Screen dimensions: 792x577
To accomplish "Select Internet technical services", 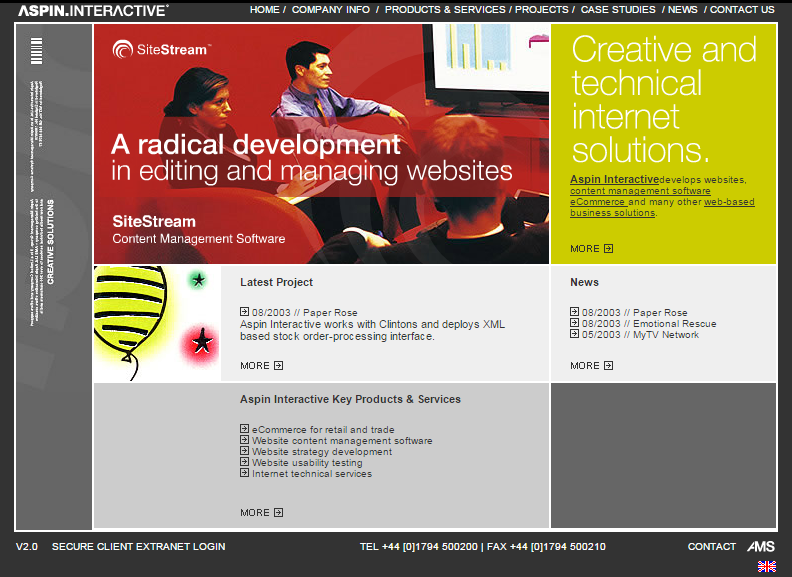I will pyautogui.click(x=312, y=474).
